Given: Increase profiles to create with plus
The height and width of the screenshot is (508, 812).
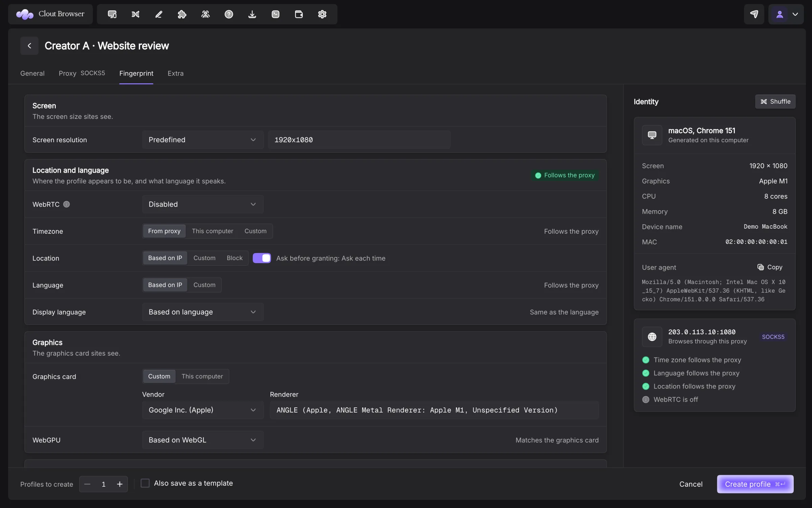Looking at the screenshot, I should 120,484.
